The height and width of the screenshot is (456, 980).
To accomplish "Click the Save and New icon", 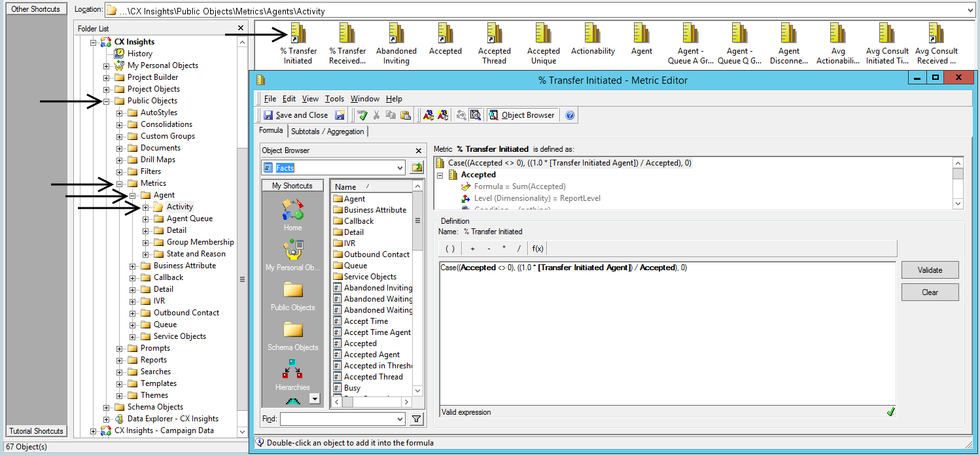I will pyautogui.click(x=340, y=115).
